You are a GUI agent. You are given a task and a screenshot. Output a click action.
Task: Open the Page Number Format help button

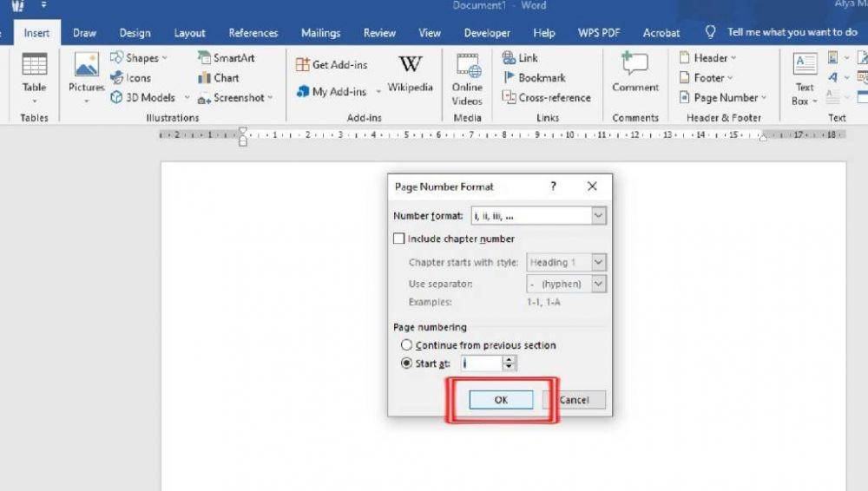tap(553, 187)
